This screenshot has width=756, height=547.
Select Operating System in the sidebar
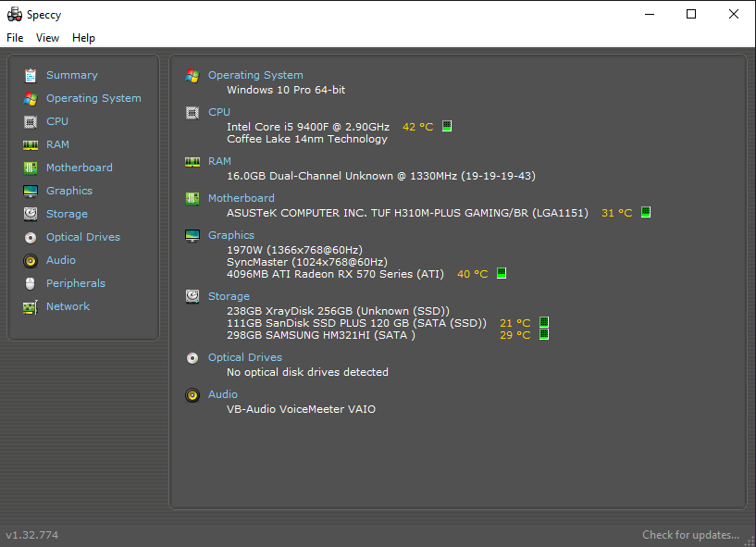[x=93, y=98]
